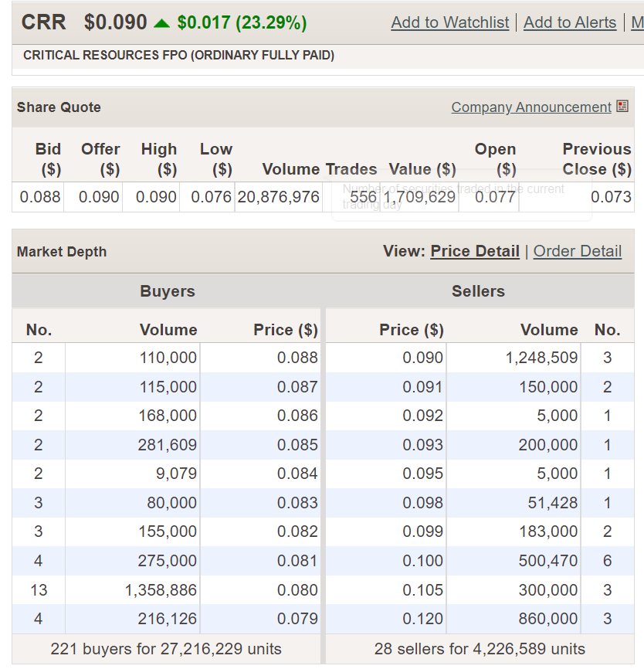Select CRITICAL RESOURCES FPO company name
Image resolution: width=644 pixels, height=669 pixels.
178,55
